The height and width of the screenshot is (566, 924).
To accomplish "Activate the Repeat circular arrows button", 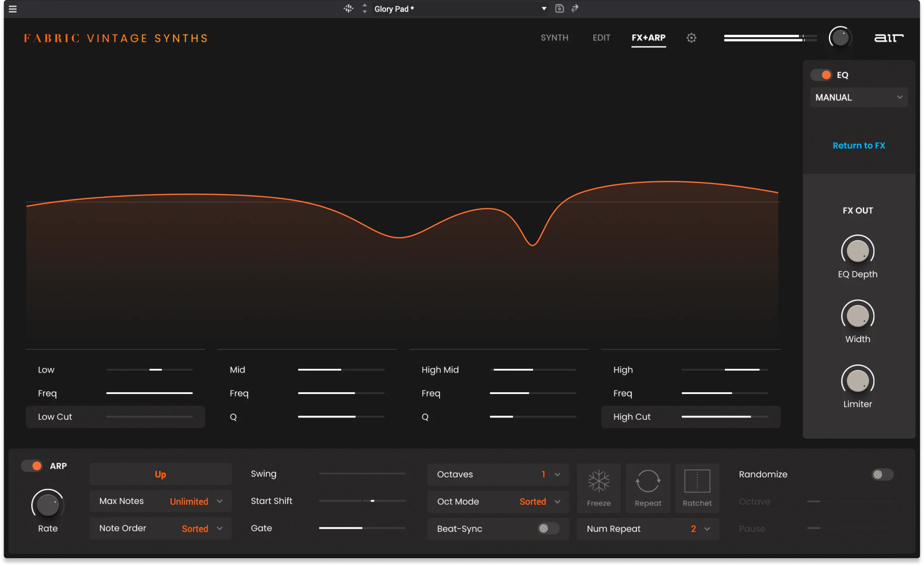I will (x=648, y=487).
